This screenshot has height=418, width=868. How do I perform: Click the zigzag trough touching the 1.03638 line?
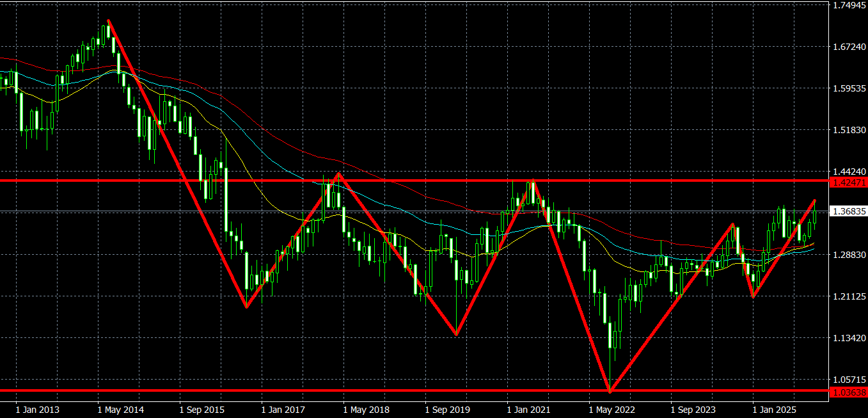click(610, 391)
